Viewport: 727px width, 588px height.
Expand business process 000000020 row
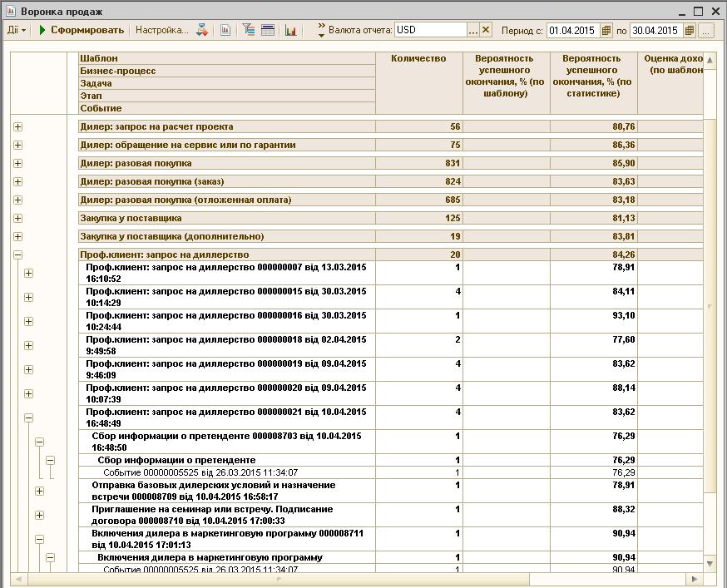tap(29, 393)
